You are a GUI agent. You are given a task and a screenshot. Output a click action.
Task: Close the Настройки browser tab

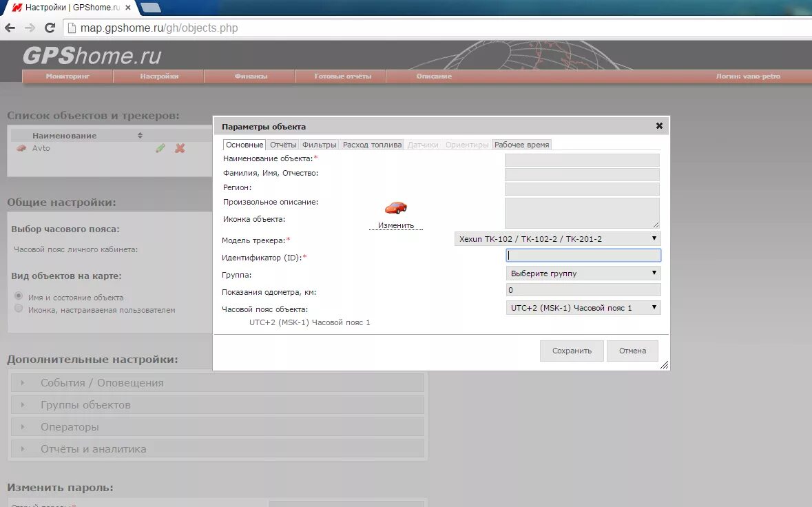click(x=128, y=8)
